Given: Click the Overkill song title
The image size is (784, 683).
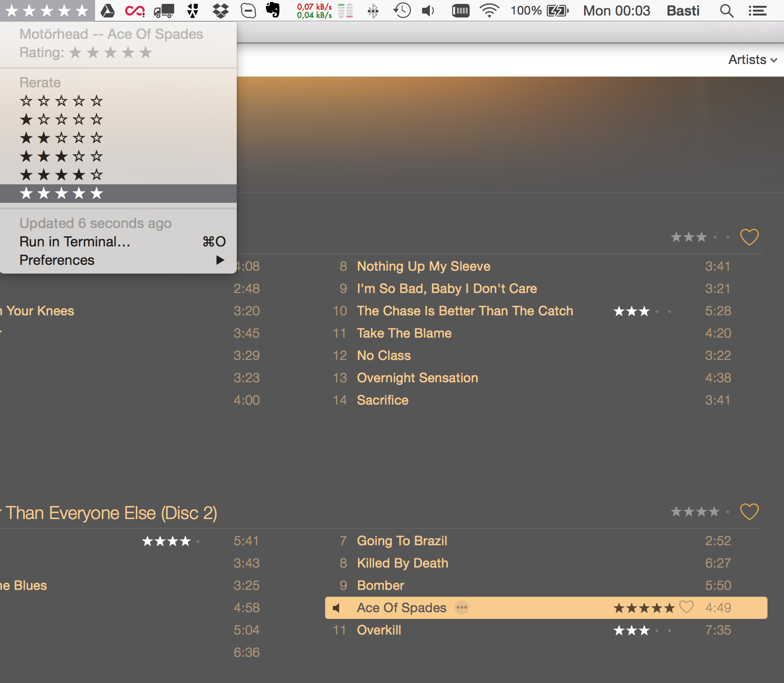Looking at the screenshot, I should (x=379, y=630).
